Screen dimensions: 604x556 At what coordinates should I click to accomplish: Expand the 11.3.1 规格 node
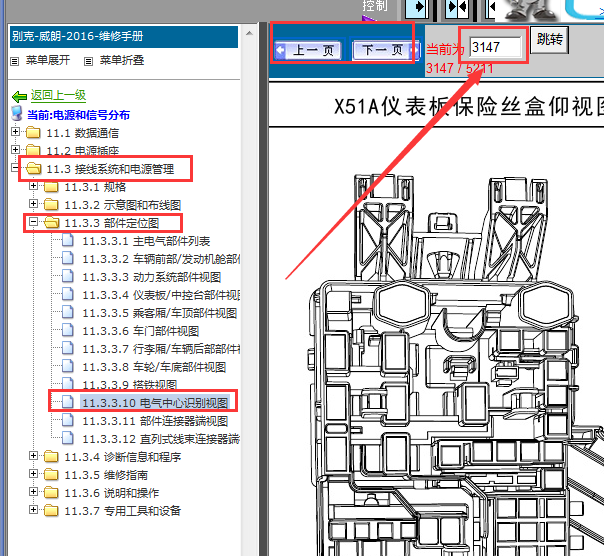coord(34,186)
